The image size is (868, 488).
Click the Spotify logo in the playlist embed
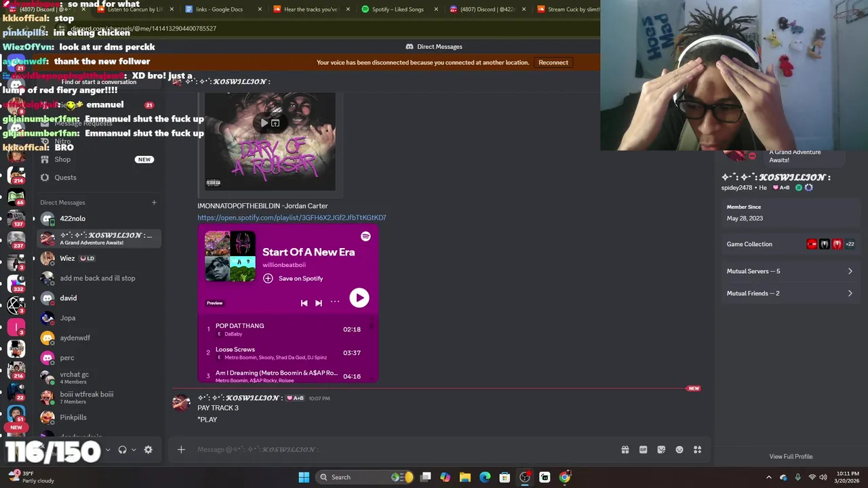pos(366,237)
